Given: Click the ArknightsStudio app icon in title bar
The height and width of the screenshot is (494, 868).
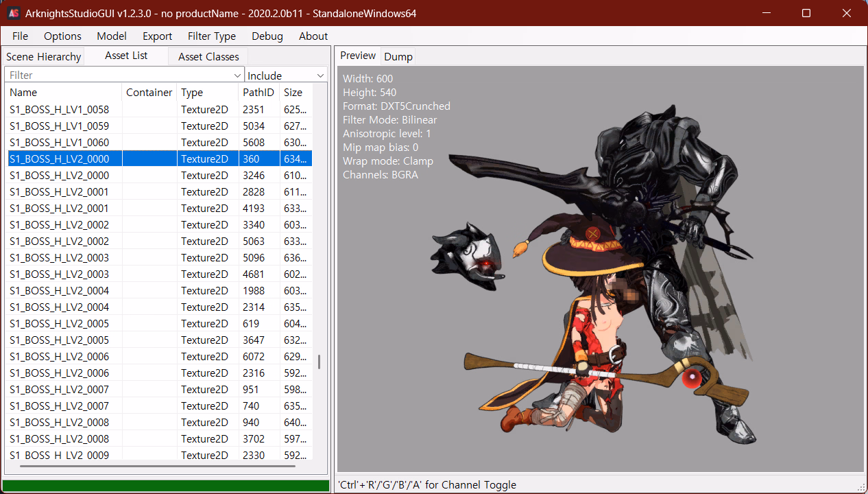Looking at the screenshot, I should [13, 13].
